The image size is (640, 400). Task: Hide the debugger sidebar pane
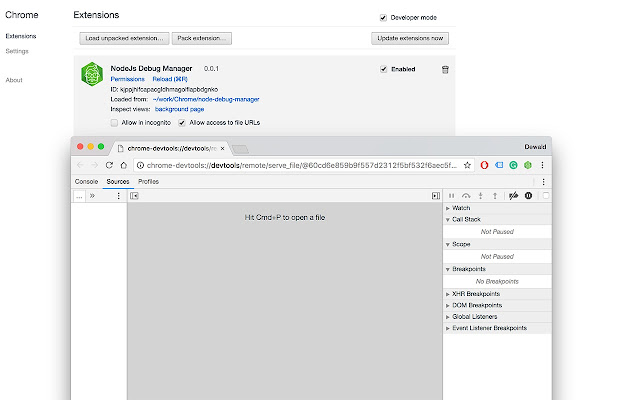pyautogui.click(x=436, y=196)
